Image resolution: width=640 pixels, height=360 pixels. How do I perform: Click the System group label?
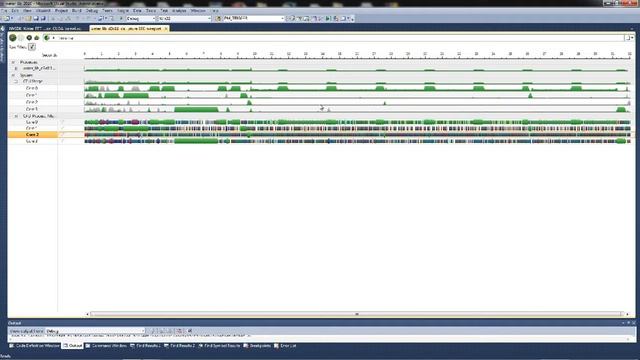point(26,75)
